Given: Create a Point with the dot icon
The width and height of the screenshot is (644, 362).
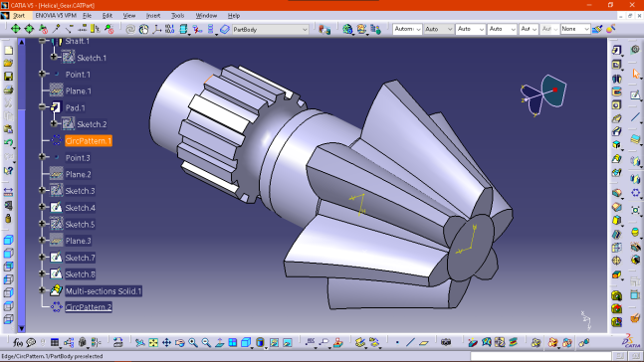Looking at the screenshot, I should (x=397, y=342).
